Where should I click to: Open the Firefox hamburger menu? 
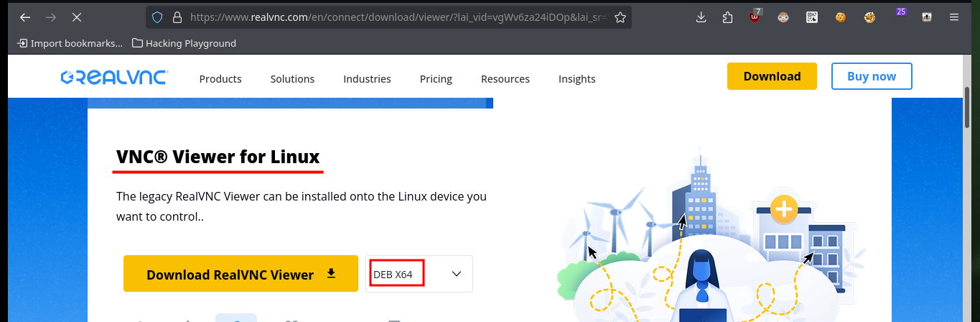click(953, 17)
